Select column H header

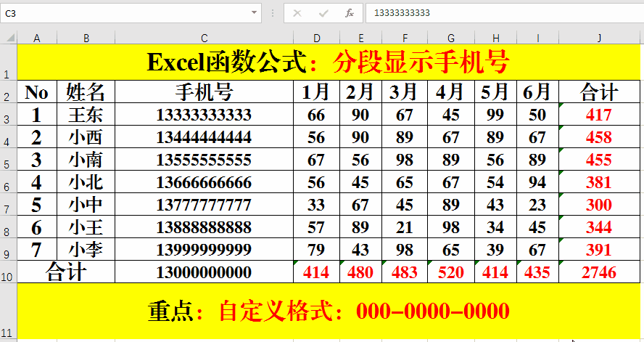pos(496,38)
